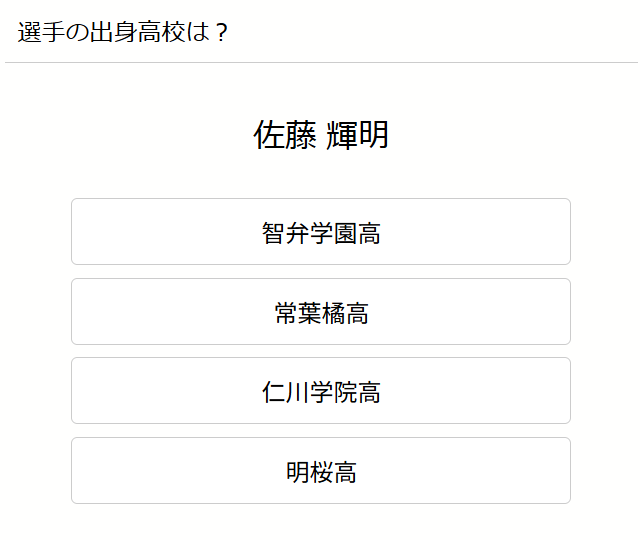Choose the second answer option button
The image size is (640, 540).
(x=320, y=312)
